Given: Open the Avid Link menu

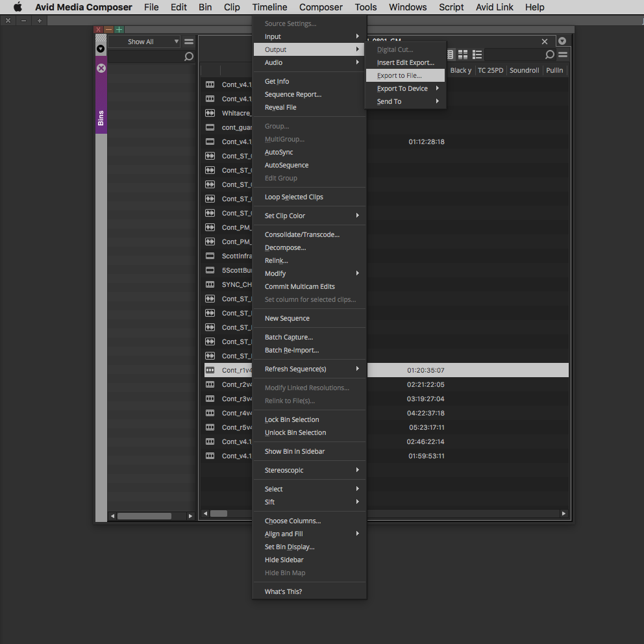Looking at the screenshot, I should pyautogui.click(x=494, y=7).
